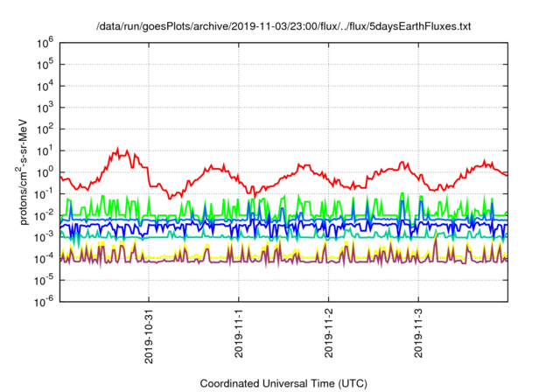Click the plot title file path text
The height and width of the screenshot is (392, 560).
pos(283,26)
